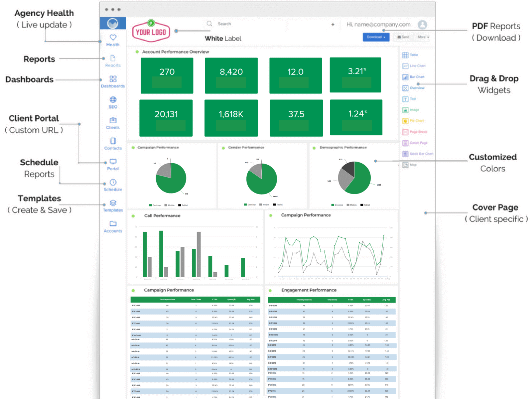
Task: Open the Health section in the sidebar
Action: click(x=113, y=40)
